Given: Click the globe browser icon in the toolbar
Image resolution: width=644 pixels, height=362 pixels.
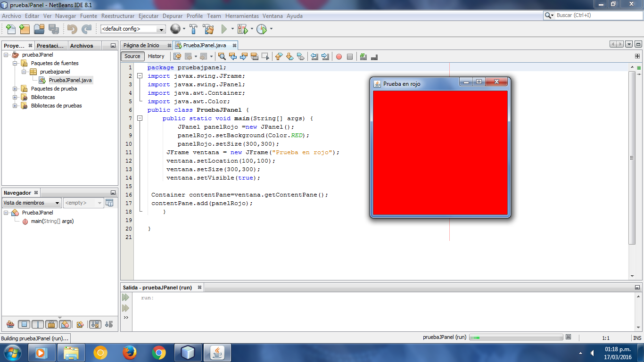Looking at the screenshot, I should click(175, 29).
